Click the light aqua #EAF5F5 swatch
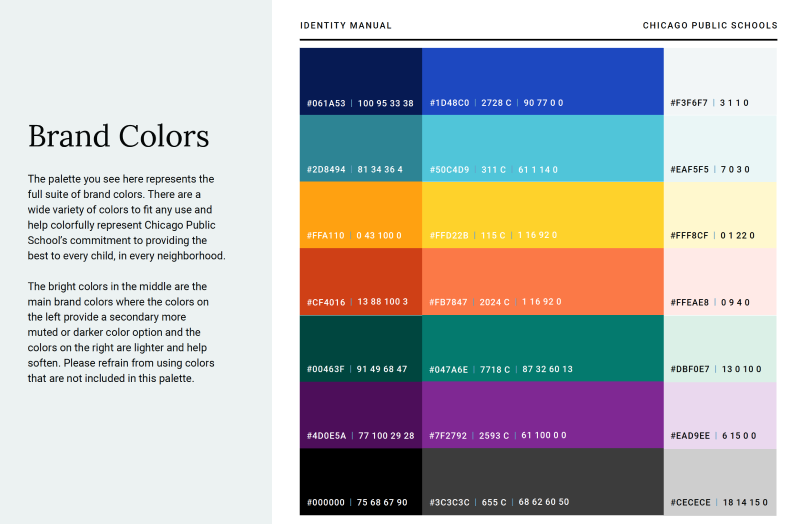800x524 pixels. click(720, 148)
